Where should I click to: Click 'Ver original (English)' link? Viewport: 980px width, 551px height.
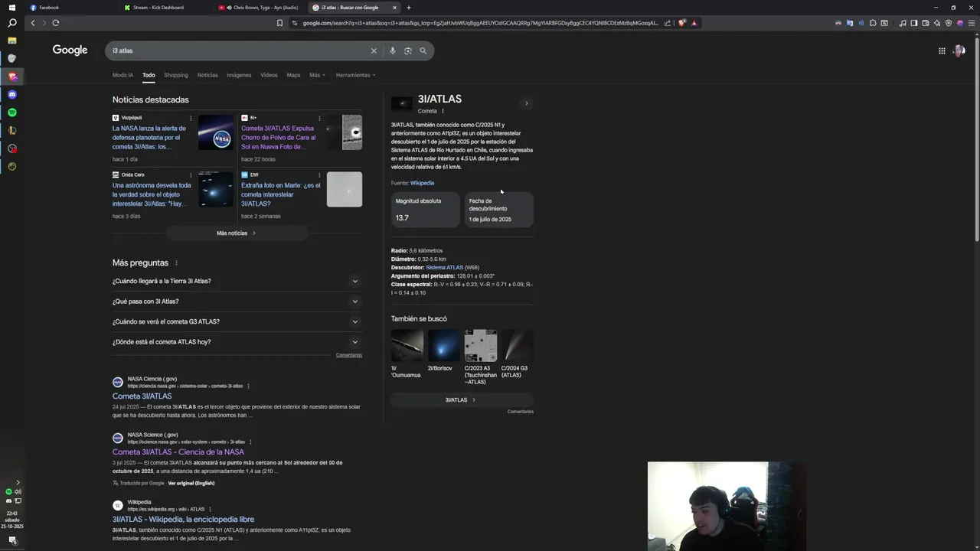191,484
